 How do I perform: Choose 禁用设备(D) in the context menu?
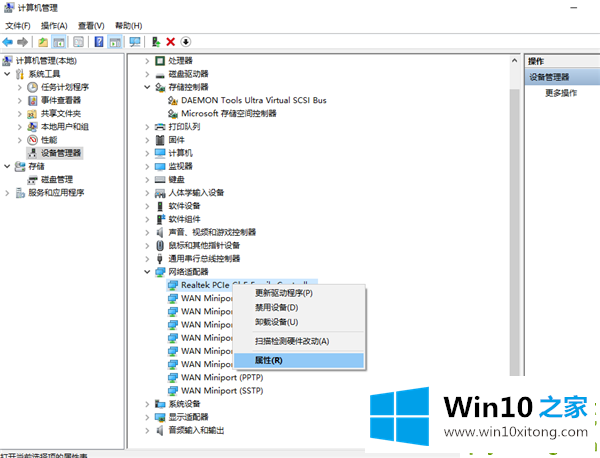click(x=277, y=307)
